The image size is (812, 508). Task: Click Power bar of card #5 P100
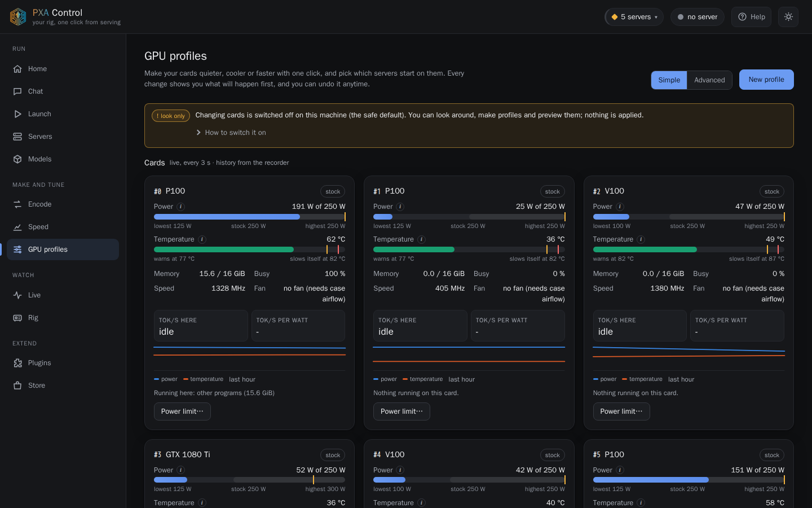click(689, 480)
